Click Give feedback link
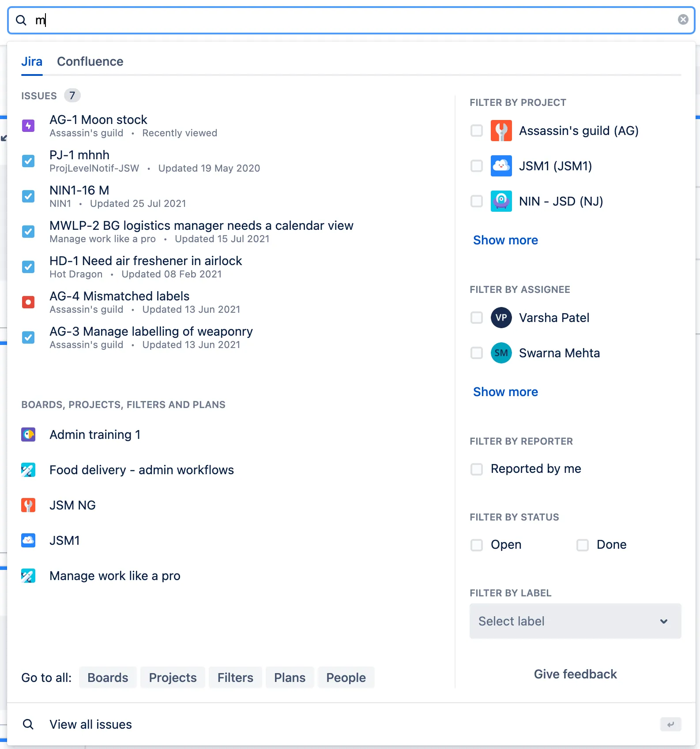Screen dimensions: 700x749 click(575, 674)
